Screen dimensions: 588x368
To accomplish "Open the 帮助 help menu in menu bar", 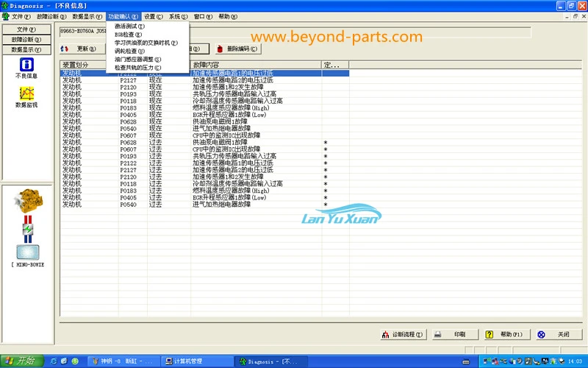I will point(228,16).
